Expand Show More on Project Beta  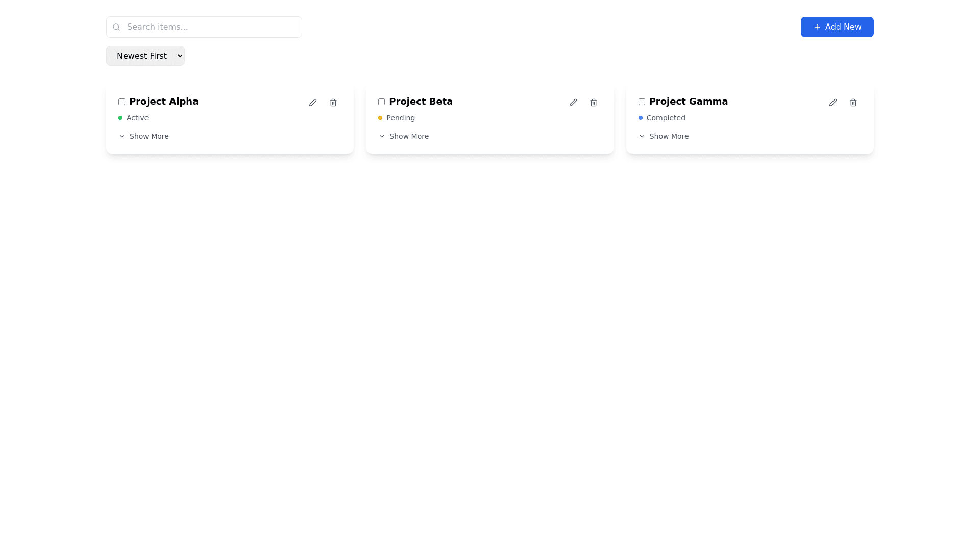click(404, 136)
